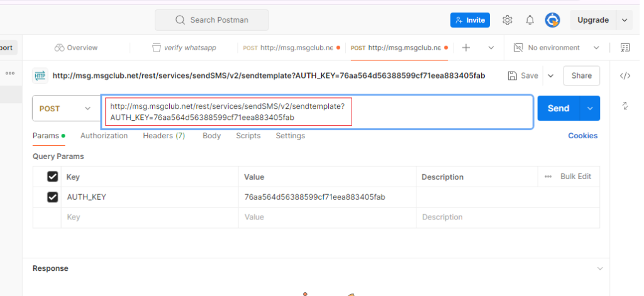Click the AUTH_KEY key cell

[150, 197]
